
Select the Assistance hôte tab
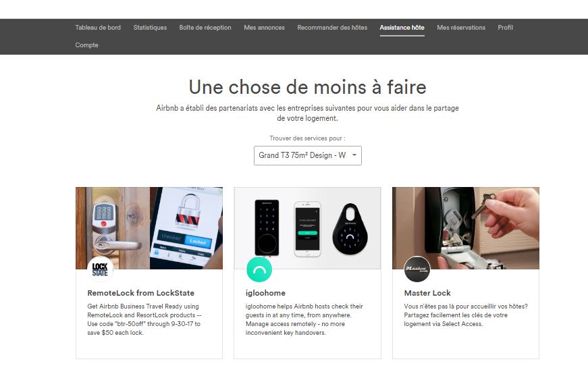[402, 28]
